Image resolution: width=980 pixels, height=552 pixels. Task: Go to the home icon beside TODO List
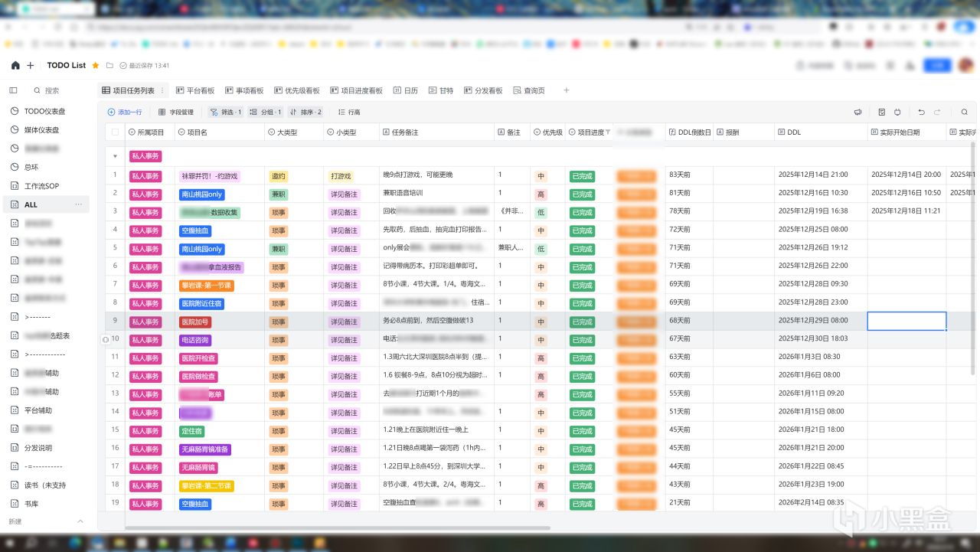15,66
